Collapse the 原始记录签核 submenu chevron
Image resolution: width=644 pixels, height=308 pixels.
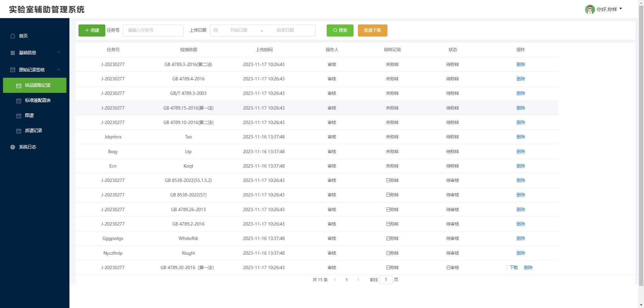(59, 70)
